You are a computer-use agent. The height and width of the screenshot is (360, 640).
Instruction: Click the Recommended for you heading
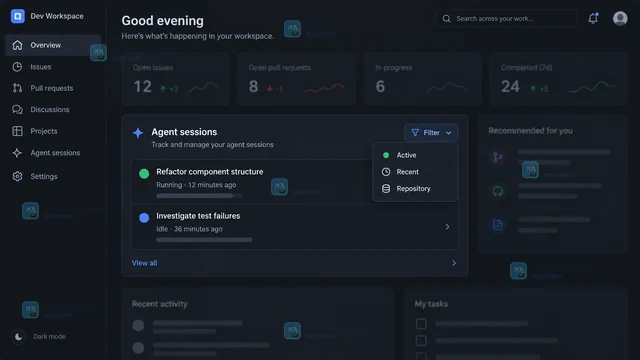click(530, 131)
